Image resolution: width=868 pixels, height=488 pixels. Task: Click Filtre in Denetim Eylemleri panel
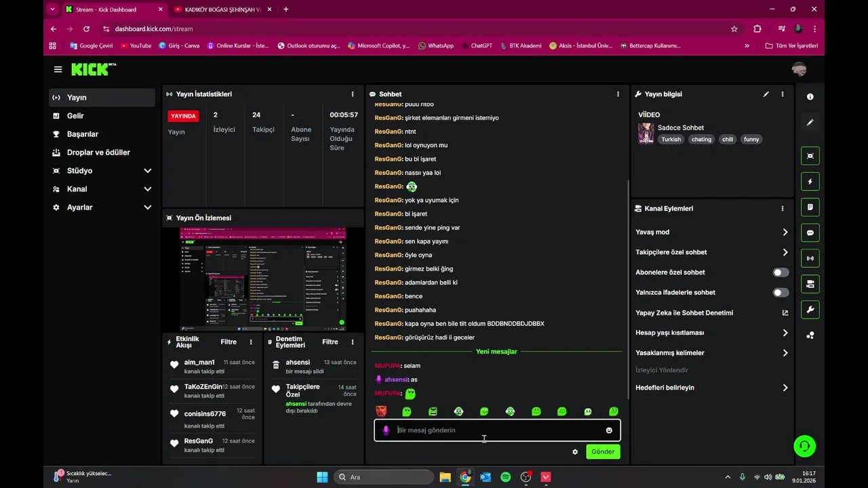tap(330, 342)
